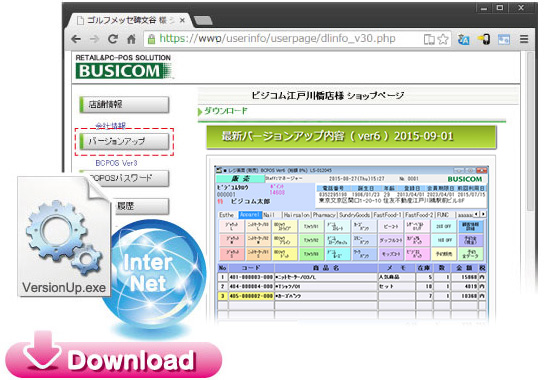The height and width of the screenshot is (380, 552).
Task: Click the pink Download button
Action: click(x=114, y=359)
